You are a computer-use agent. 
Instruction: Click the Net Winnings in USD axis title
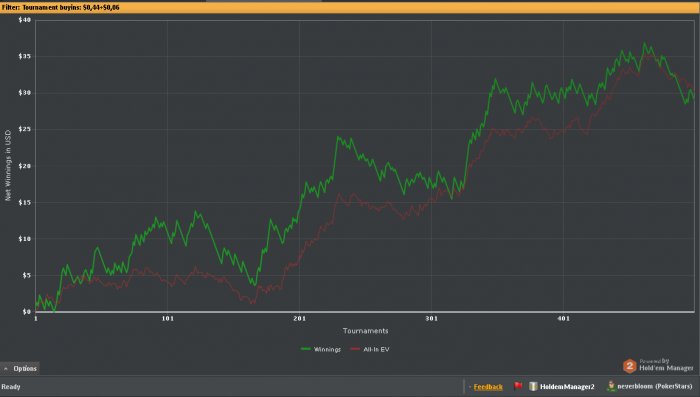click(x=8, y=165)
